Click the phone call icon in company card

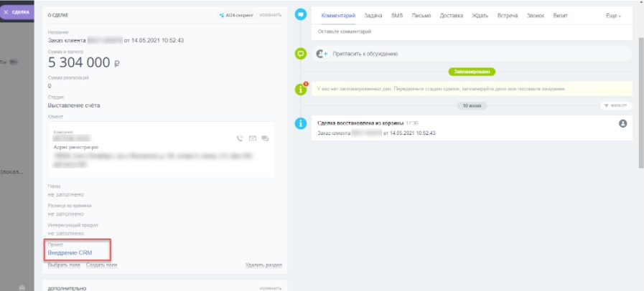pos(240,138)
